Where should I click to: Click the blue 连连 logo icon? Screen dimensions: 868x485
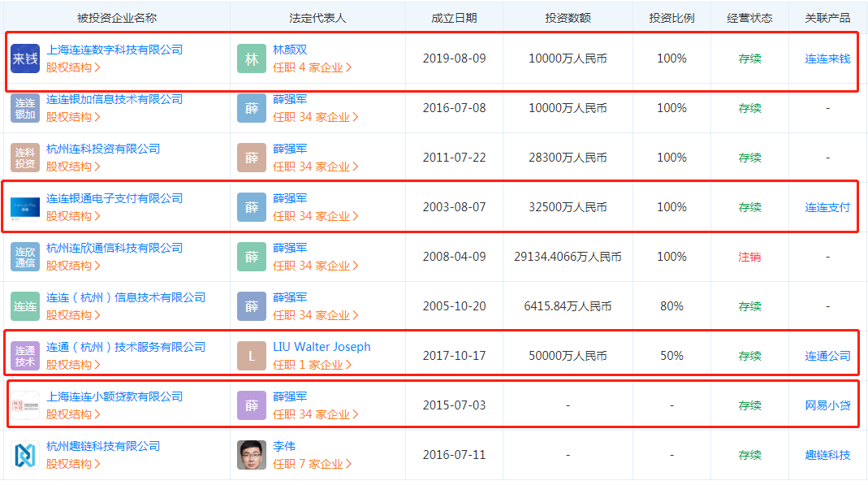coord(25,305)
